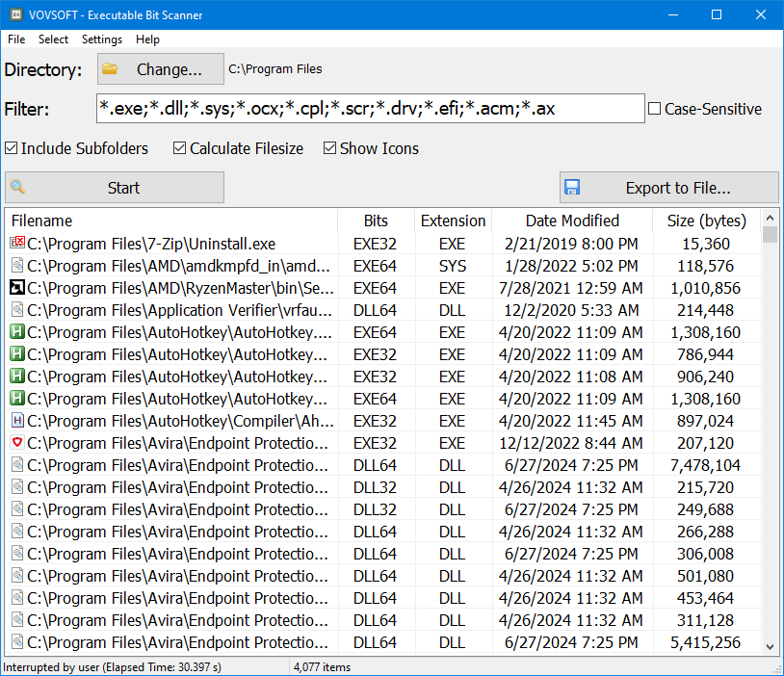Click the icon of the 266,288 byte Avira DLL
Screen dimensions: 784x676
17,531
